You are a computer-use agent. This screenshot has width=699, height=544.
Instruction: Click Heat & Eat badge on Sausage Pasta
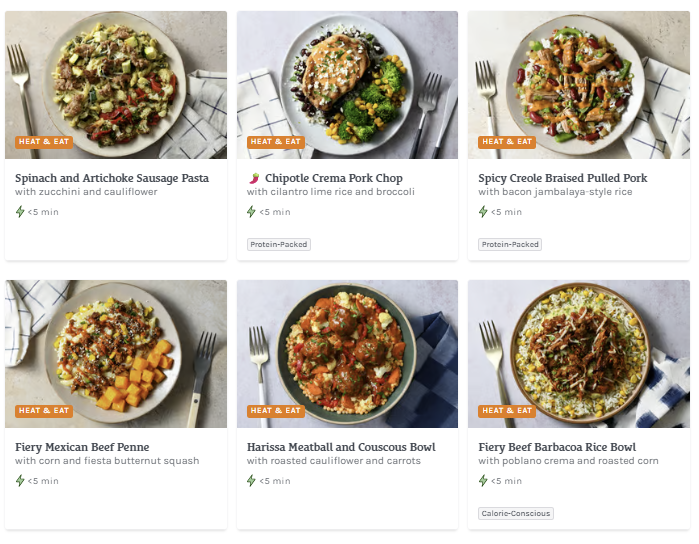click(44, 142)
